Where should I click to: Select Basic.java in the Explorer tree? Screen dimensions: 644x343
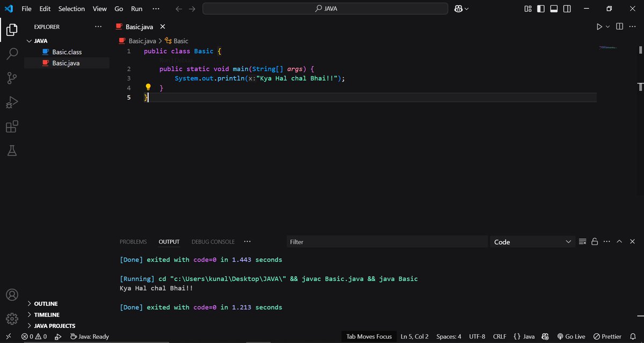click(67, 63)
